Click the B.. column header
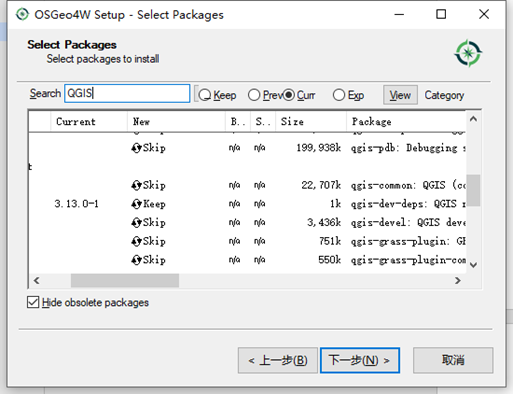513x394 pixels. coord(238,121)
